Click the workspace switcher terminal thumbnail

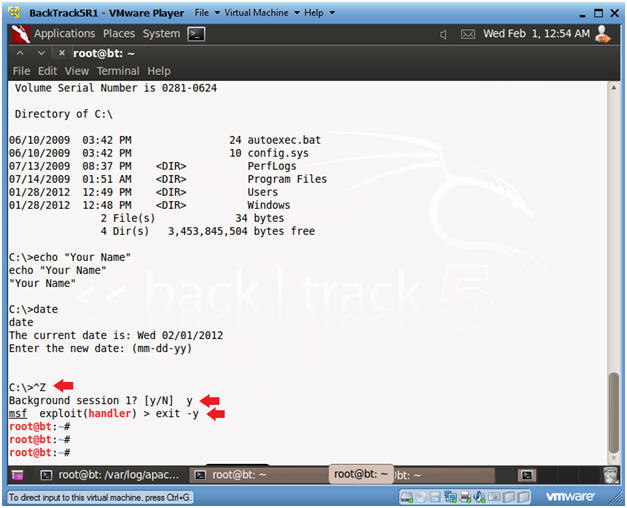pyautogui.click(x=527, y=475)
